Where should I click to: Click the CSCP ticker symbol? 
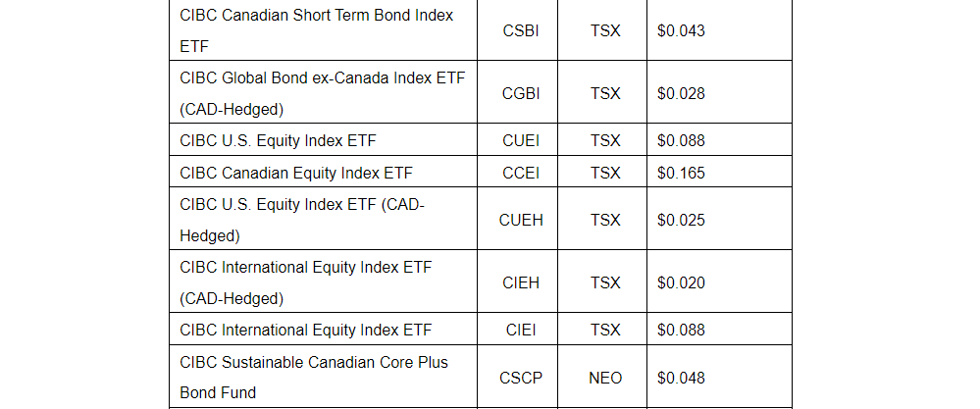tap(520, 378)
